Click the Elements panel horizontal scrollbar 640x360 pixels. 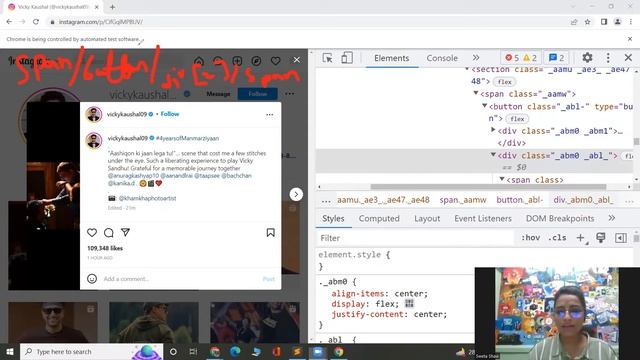pyautogui.click(x=488, y=187)
